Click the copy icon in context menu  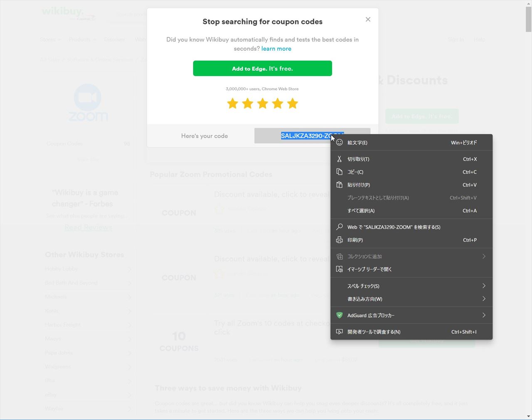tap(340, 172)
